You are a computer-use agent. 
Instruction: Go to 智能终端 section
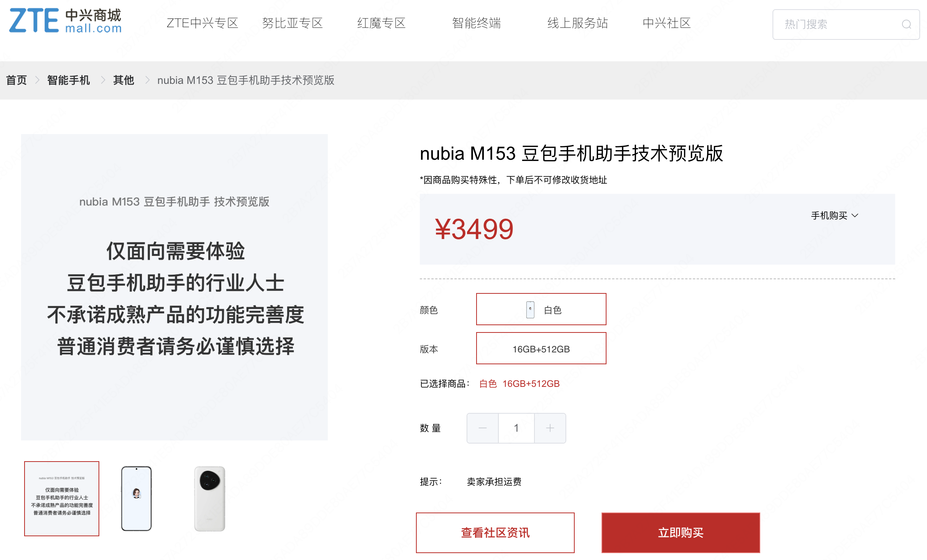click(x=477, y=23)
